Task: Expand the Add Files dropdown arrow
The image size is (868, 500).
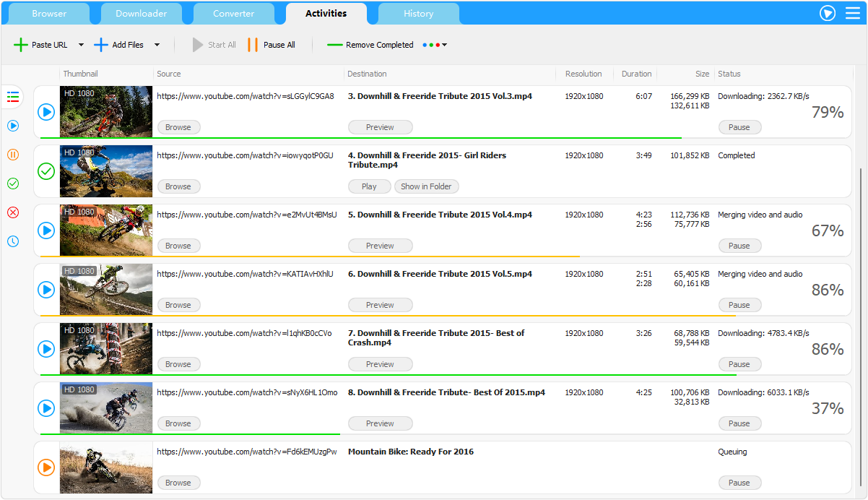Action: click(x=157, y=45)
